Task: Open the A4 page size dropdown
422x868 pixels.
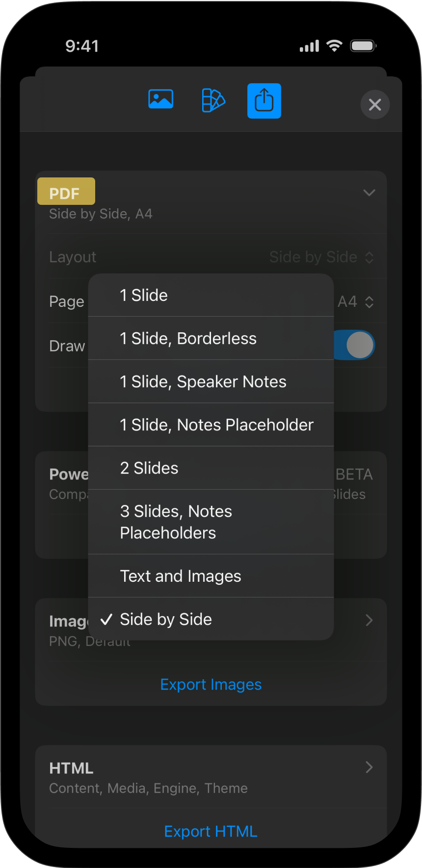Action: [356, 302]
